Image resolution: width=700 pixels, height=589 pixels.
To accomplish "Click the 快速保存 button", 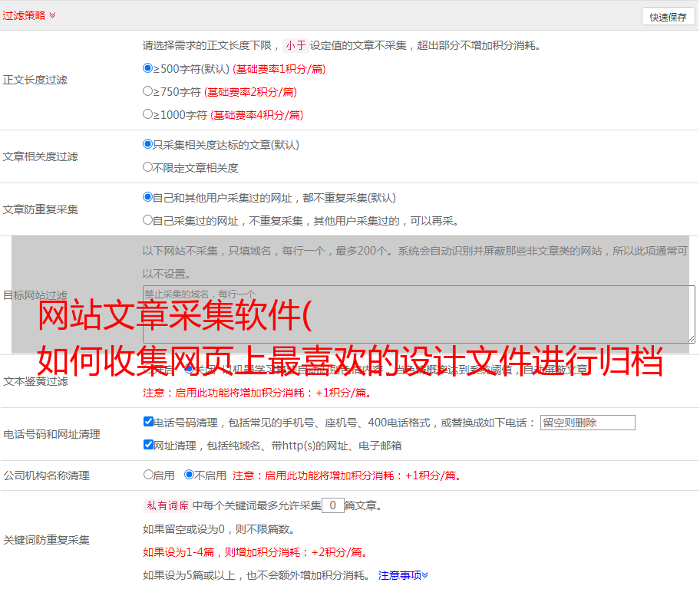I will point(668,17).
